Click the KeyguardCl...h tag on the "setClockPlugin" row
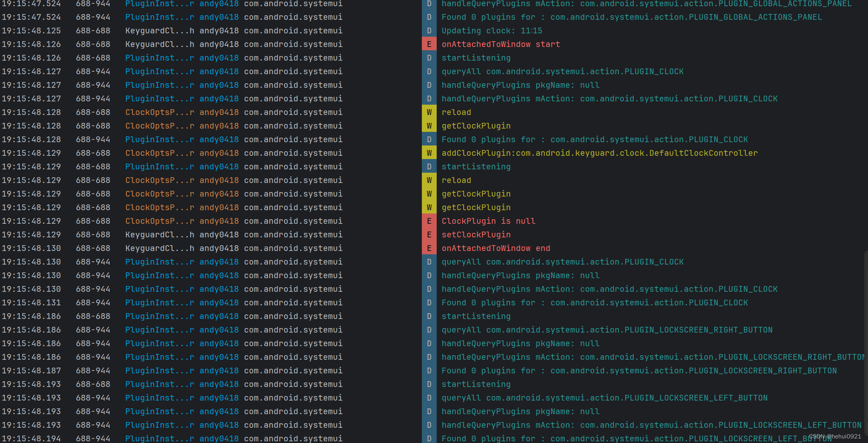Screen dimensions: 868x443 [x=160, y=235]
